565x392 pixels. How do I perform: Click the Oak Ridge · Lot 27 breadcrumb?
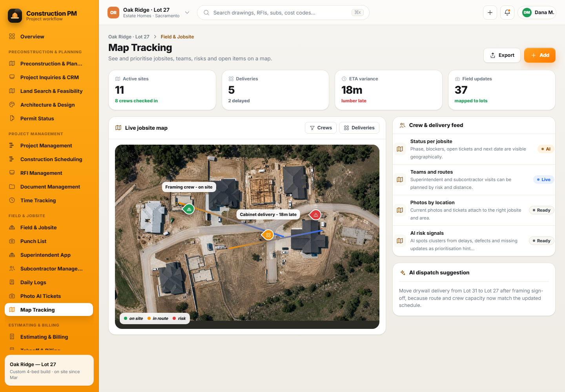pos(129,37)
